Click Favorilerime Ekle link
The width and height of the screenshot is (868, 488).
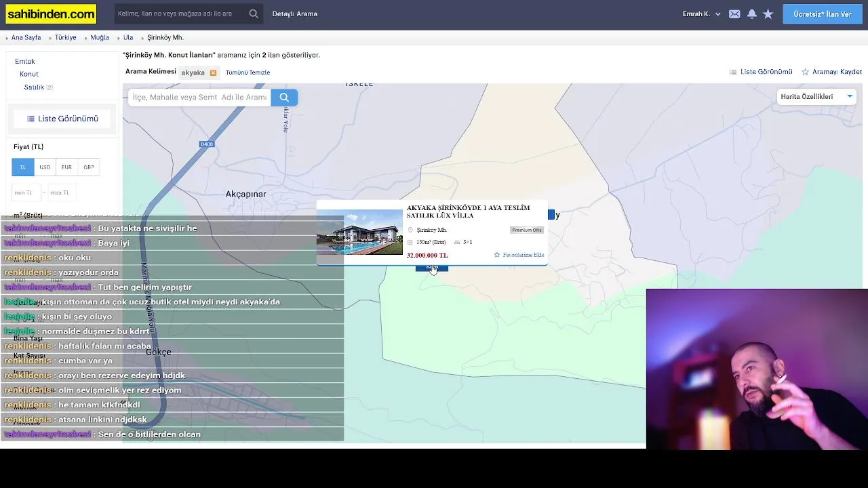click(524, 255)
